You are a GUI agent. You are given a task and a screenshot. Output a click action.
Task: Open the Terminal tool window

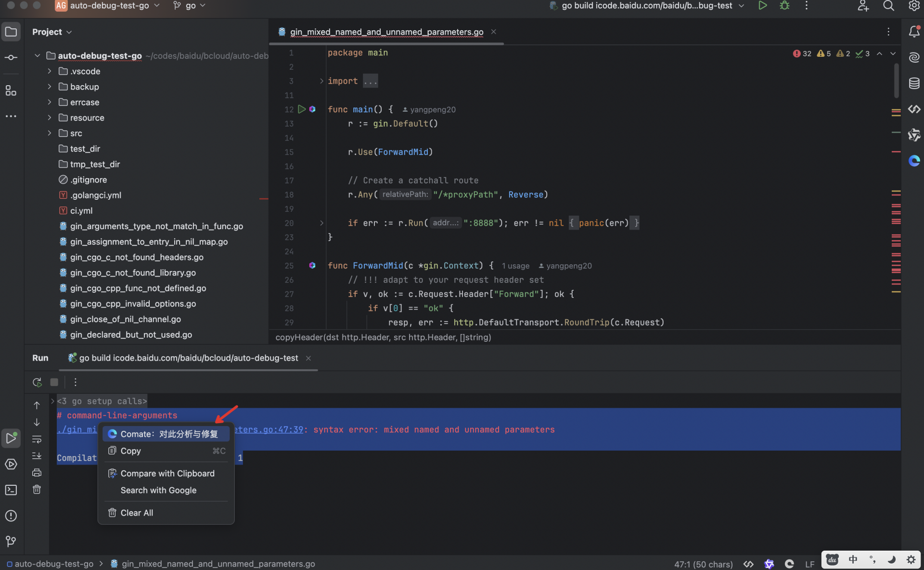coord(11,490)
